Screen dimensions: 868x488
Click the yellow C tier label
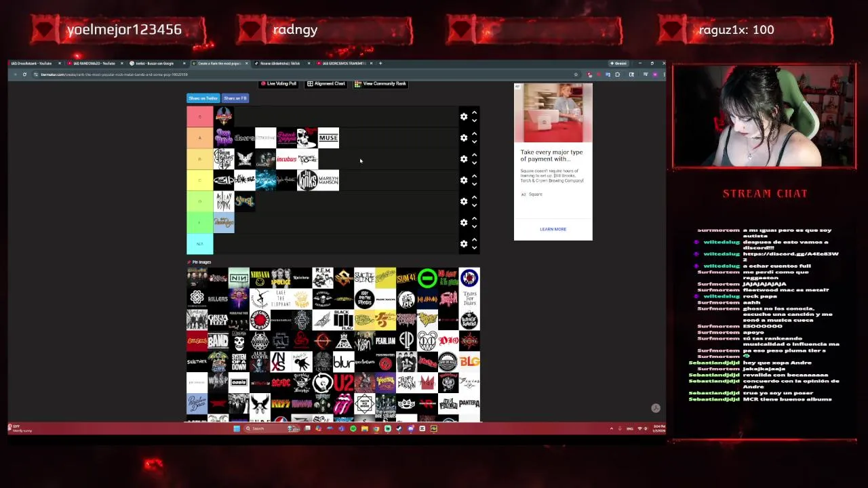click(200, 180)
